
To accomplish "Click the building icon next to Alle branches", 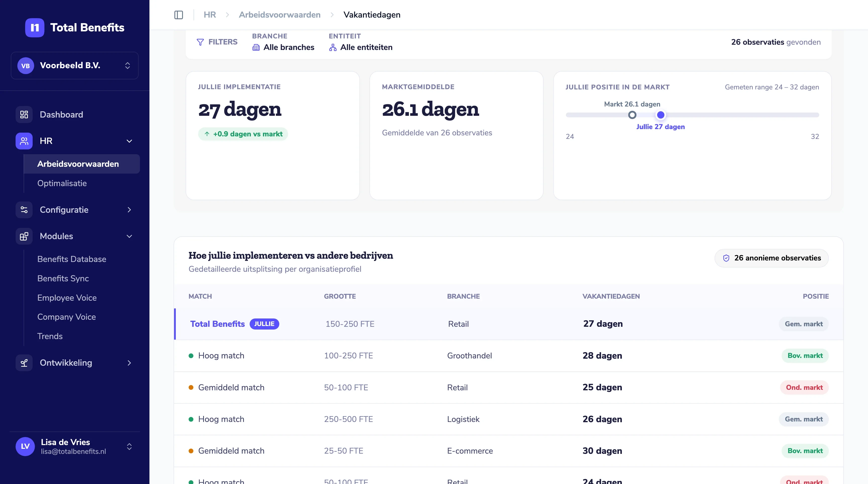I will (x=256, y=47).
